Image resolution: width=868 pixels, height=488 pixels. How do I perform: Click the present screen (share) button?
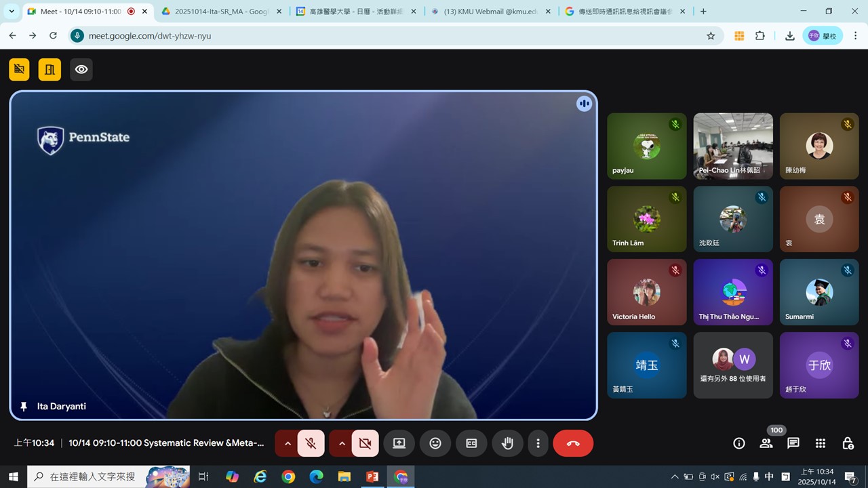coord(399,443)
